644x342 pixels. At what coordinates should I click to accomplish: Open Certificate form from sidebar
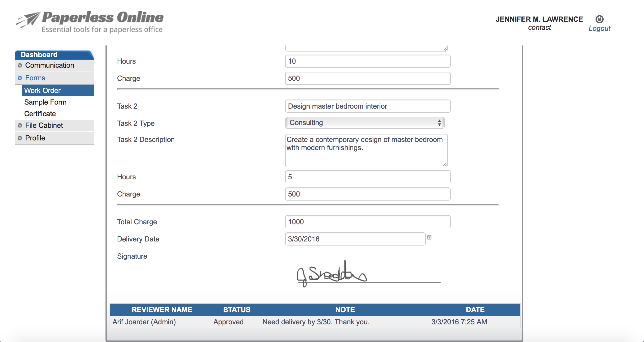tap(40, 114)
